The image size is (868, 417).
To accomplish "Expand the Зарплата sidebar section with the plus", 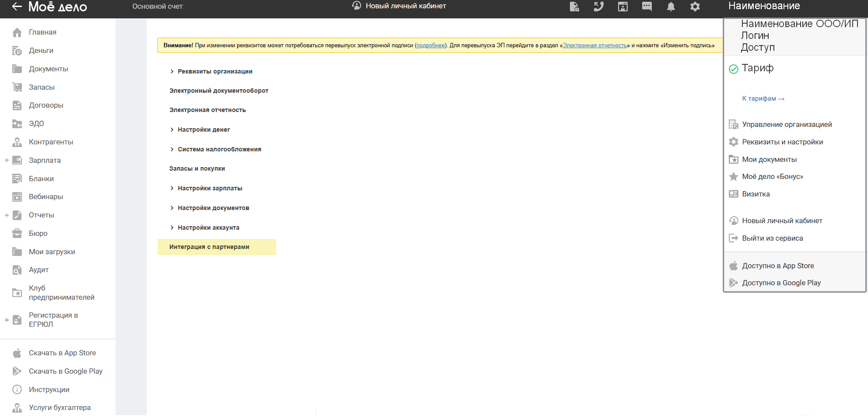I will coord(7,161).
